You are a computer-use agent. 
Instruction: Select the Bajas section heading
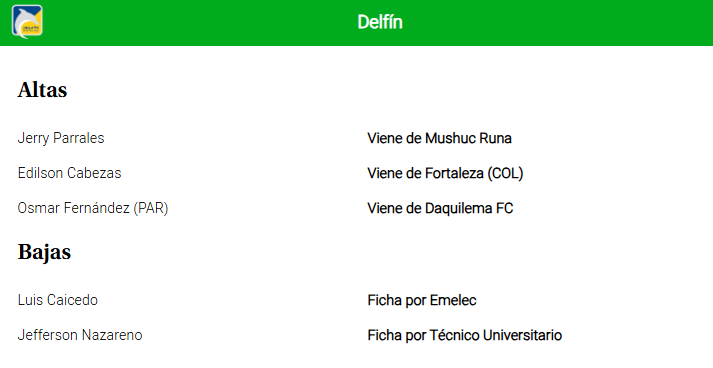click(x=44, y=252)
